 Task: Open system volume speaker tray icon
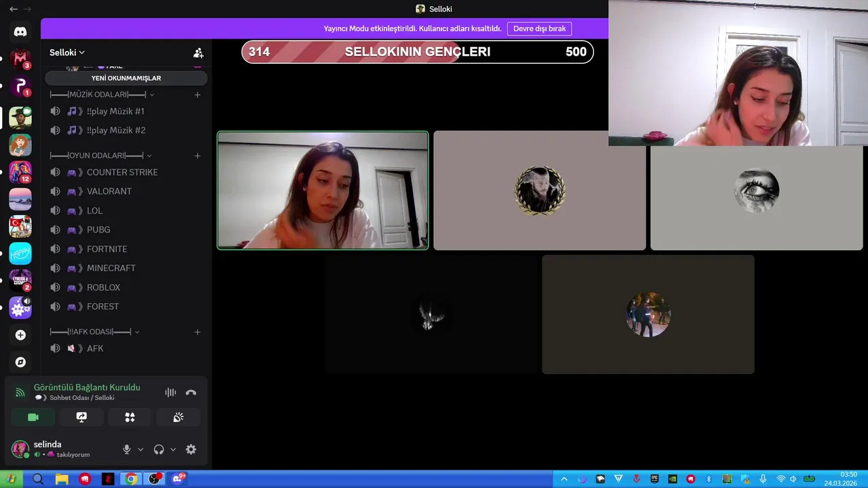[x=793, y=479]
